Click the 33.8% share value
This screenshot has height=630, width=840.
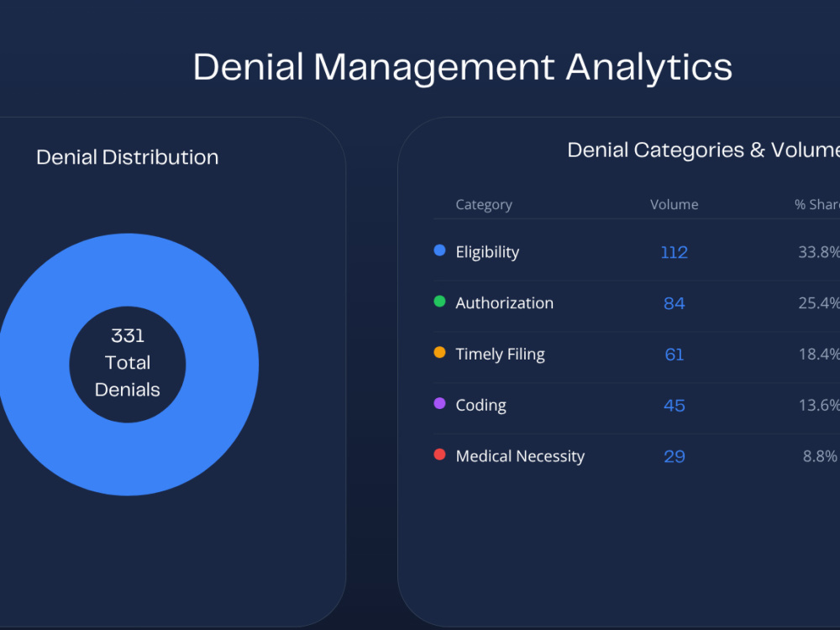coord(818,252)
